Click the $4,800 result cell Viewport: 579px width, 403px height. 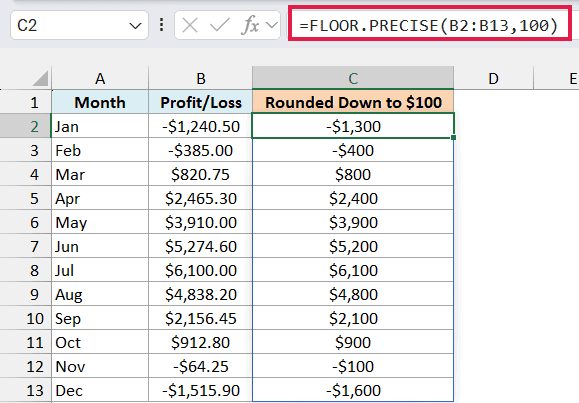pyautogui.click(x=353, y=294)
